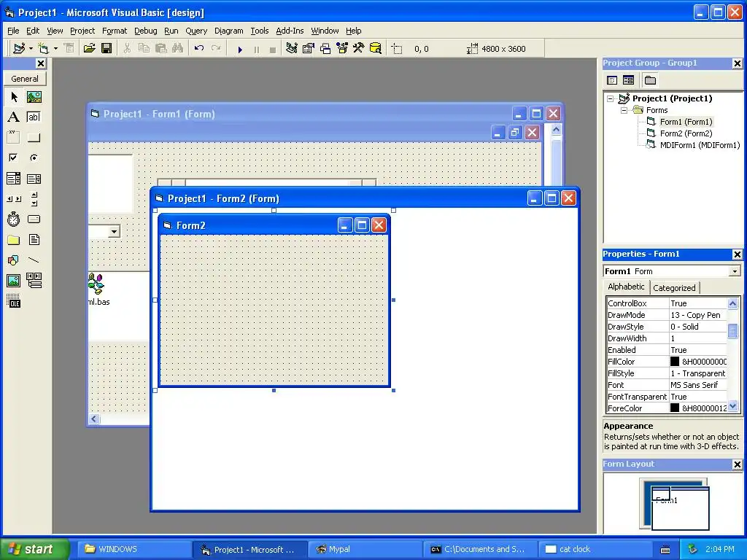
Task: Select the Line control tool
Action: click(34, 260)
